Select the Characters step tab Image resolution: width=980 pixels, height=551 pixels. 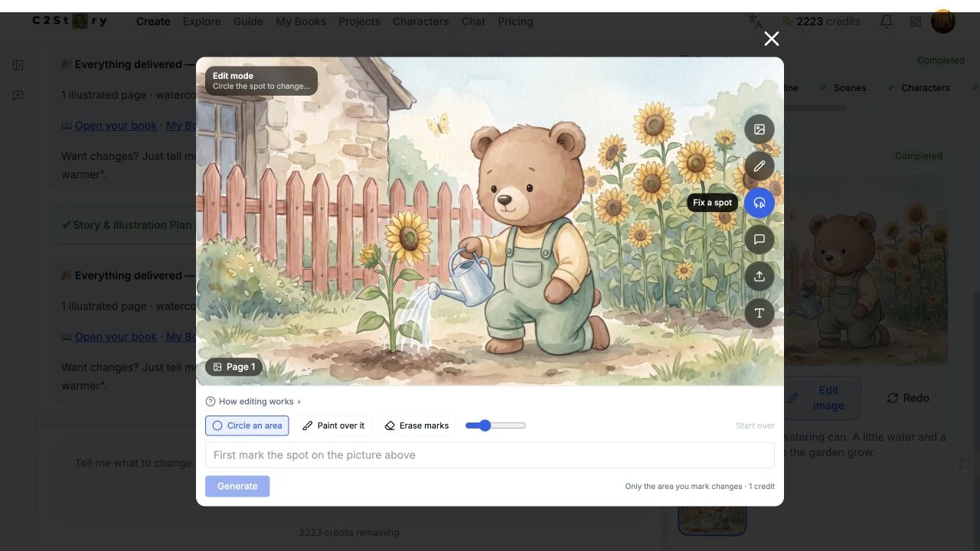pyautogui.click(x=918, y=88)
